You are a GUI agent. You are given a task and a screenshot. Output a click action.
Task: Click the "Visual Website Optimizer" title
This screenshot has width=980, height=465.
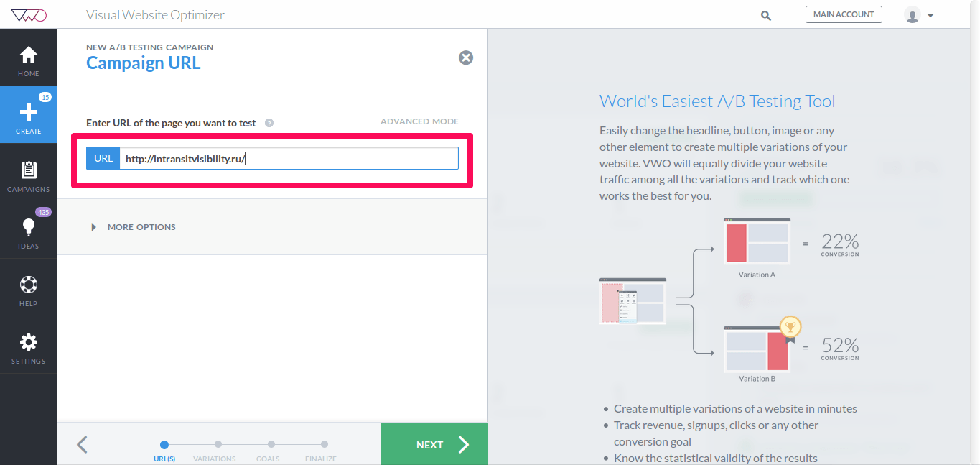coord(155,14)
